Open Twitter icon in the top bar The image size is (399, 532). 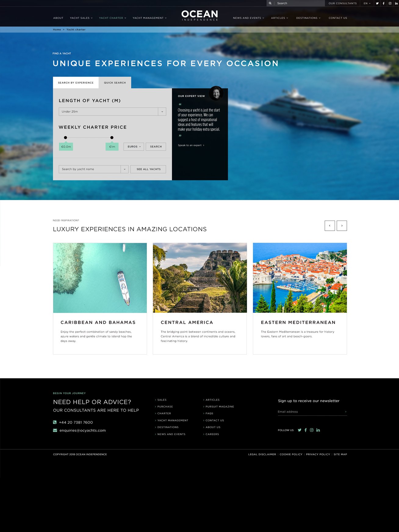coord(377,3)
